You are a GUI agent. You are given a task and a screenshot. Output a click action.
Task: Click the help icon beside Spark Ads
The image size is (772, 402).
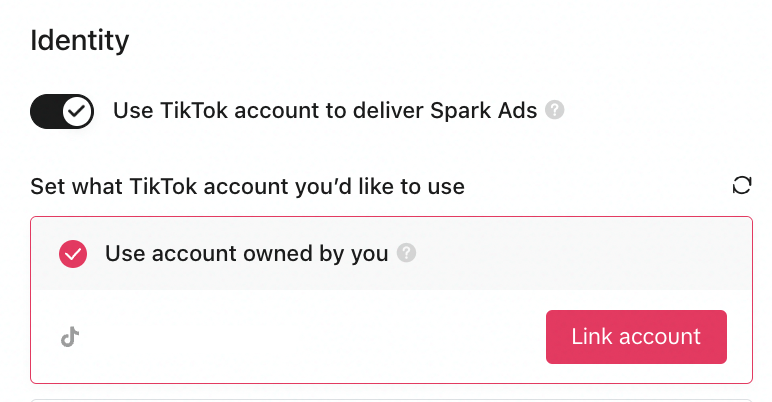pos(554,110)
